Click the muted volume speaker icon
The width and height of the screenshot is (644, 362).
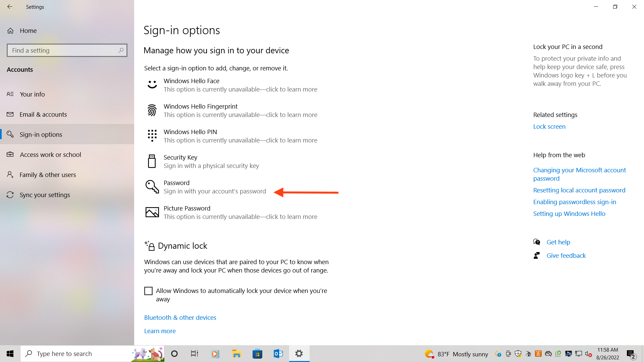coord(588,354)
